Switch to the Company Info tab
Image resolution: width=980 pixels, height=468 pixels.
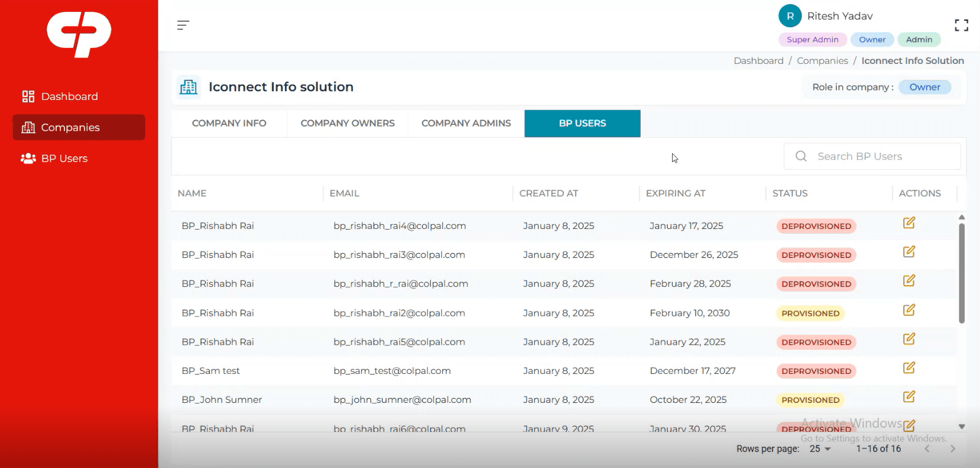pyautogui.click(x=229, y=123)
